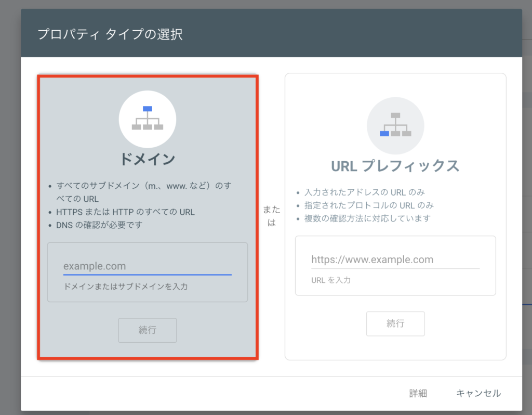Click the circular icon above ドメイン heading
Screen dimensions: 532x415
(x=148, y=119)
